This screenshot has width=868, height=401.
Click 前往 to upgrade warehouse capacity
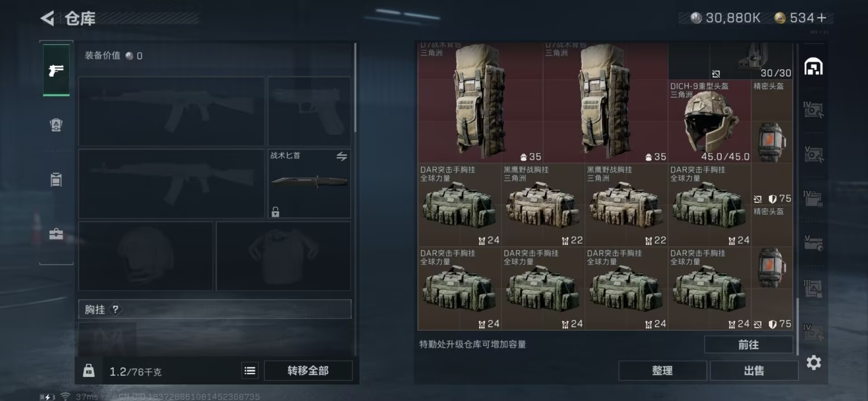(x=748, y=345)
